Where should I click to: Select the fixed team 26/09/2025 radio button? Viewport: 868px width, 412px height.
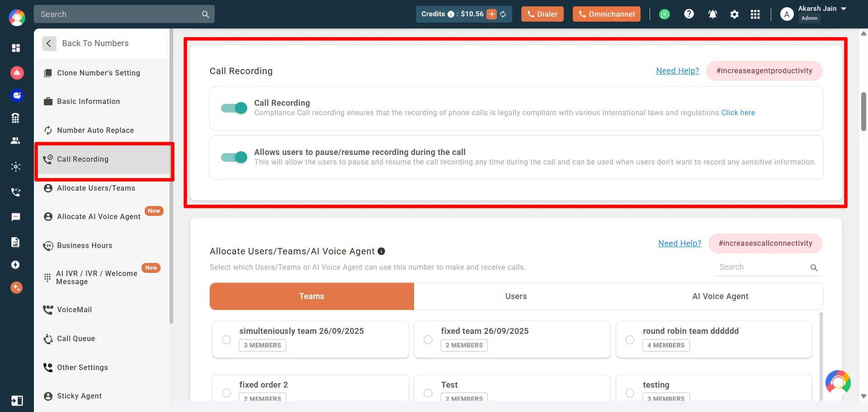tap(428, 340)
